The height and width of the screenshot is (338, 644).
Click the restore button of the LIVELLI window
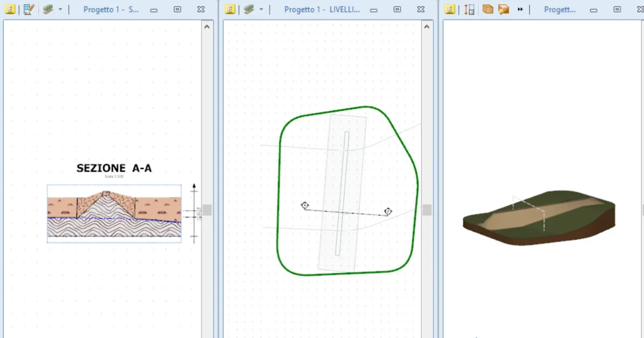pyautogui.click(x=397, y=9)
